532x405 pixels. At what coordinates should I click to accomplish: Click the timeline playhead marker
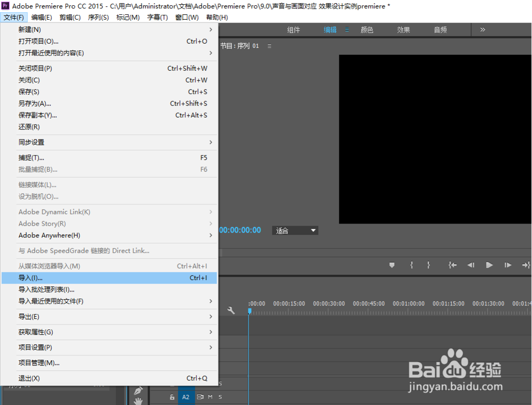point(250,311)
